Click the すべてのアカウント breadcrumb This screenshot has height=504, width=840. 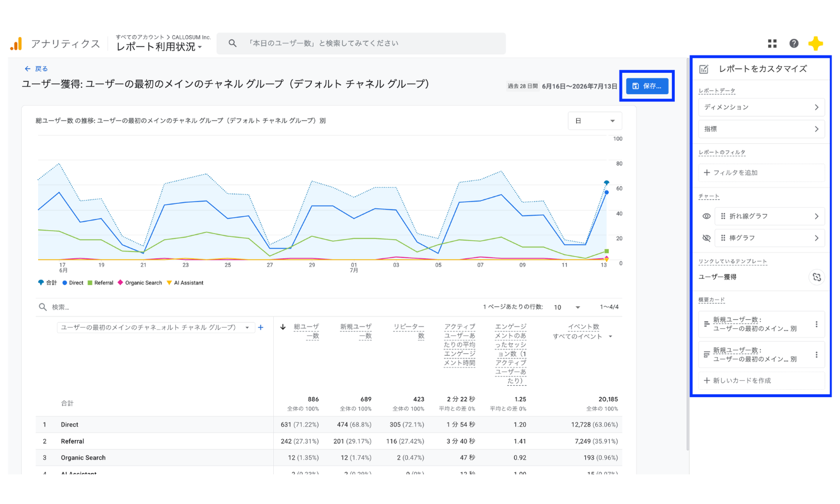[140, 38]
